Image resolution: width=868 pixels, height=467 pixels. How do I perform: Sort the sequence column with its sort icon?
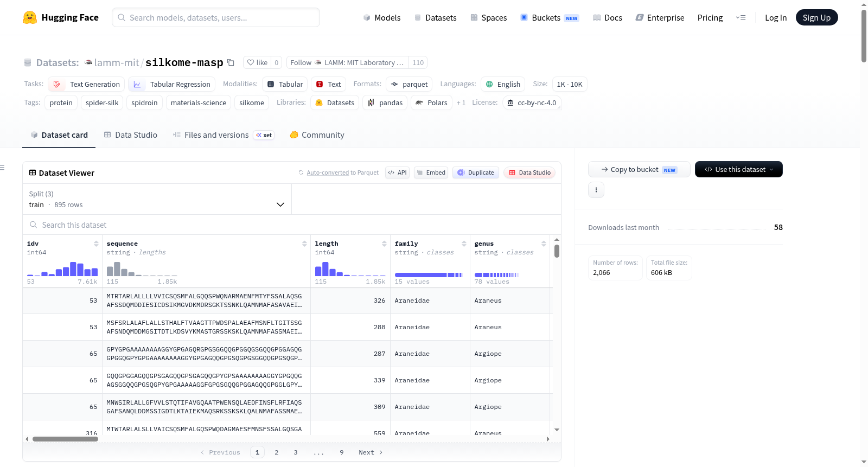304,244
